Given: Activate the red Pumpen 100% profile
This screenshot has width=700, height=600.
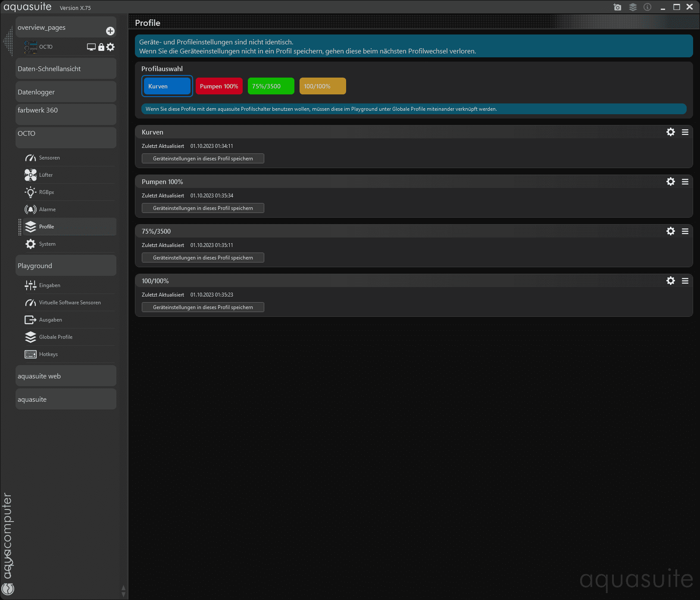Looking at the screenshot, I should pos(219,86).
